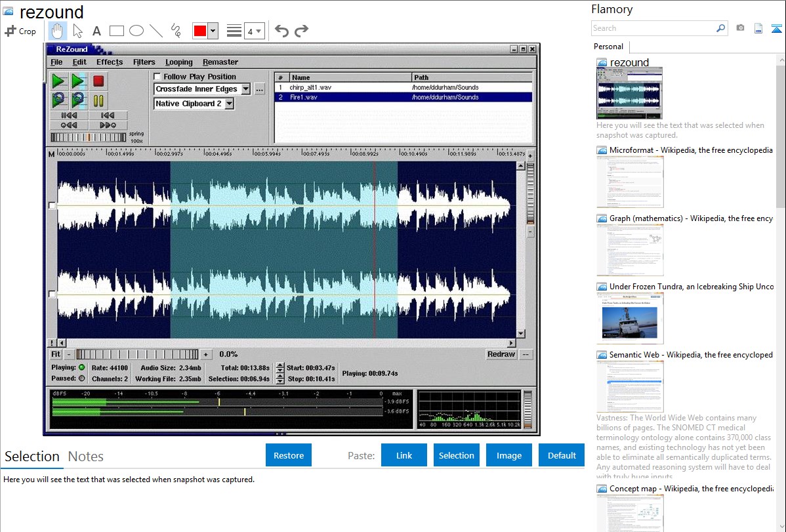Select the Crop tool
786x532 pixels.
(20, 31)
